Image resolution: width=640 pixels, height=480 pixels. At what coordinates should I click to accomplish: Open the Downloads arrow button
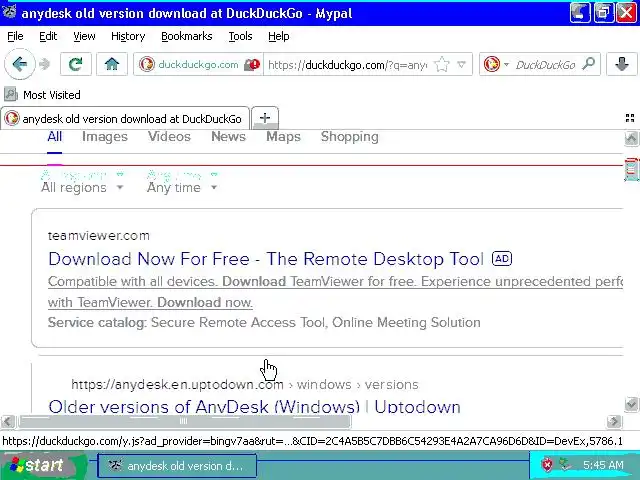point(622,64)
